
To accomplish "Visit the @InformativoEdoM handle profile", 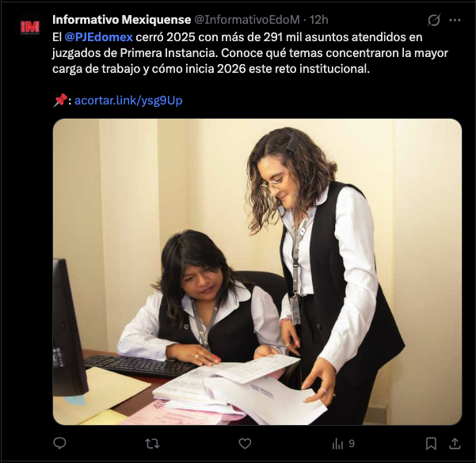I will tap(247, 20).
